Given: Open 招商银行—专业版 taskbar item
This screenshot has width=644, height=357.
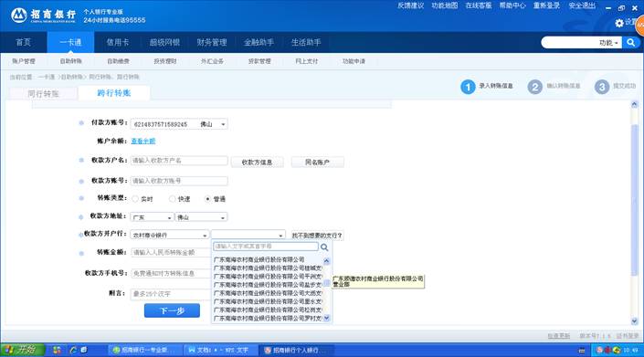Looking at the screenshot, I should point(144,350).
